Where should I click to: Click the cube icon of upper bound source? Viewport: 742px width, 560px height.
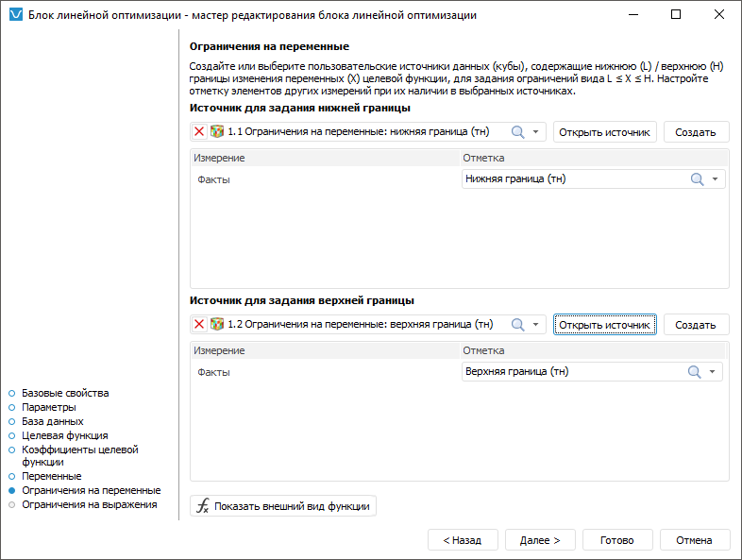click(x=217, y=325)
